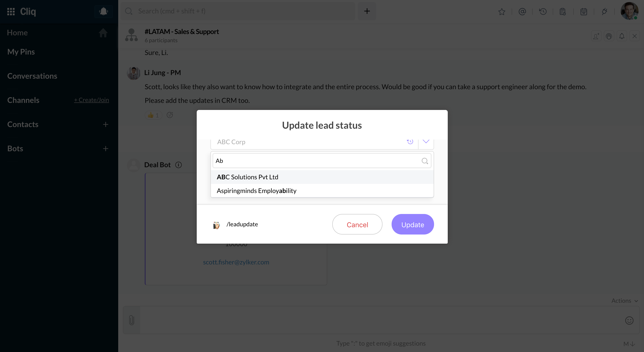Expand the ABC Corp dropdown chevron
This screenshot has height=352, width=644.
(x=426, y=141)
